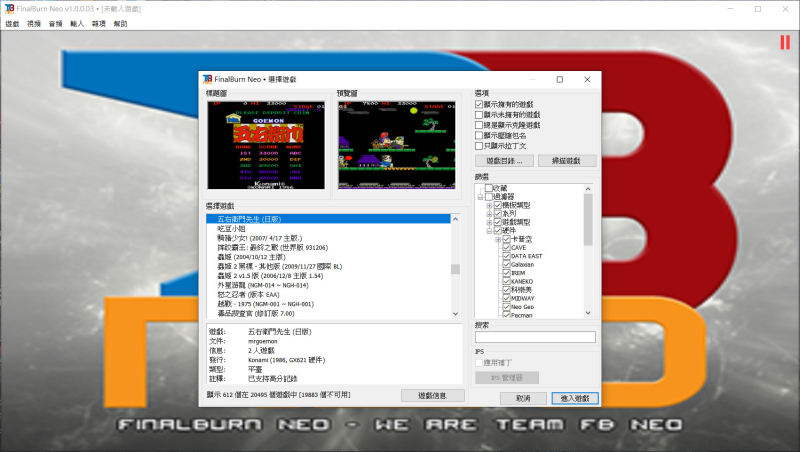Select 五右衛門先生 (日版) in the game list
The height and width of the screenshot is (452, 800).
click(329, 219)
